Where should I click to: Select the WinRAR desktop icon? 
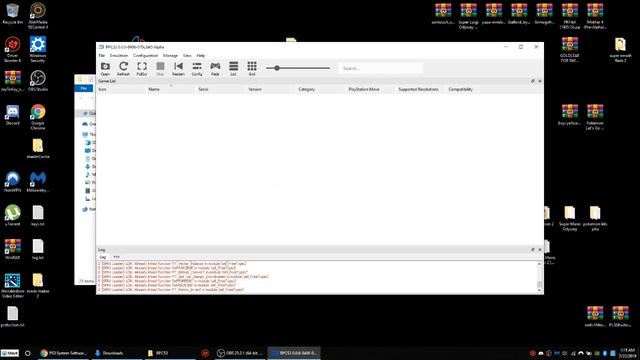[x=12, y=249]
